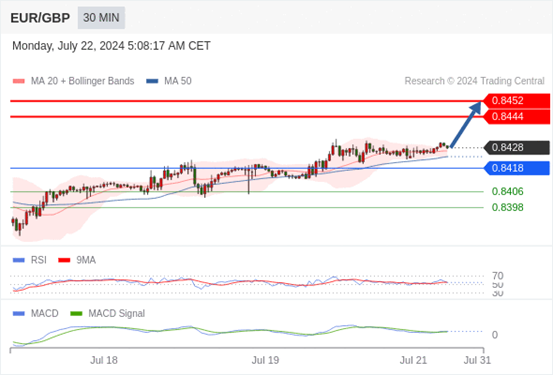Click the red 0.8444 resistance price label
The height and width of the screenshot is (375, 553).
516,117
